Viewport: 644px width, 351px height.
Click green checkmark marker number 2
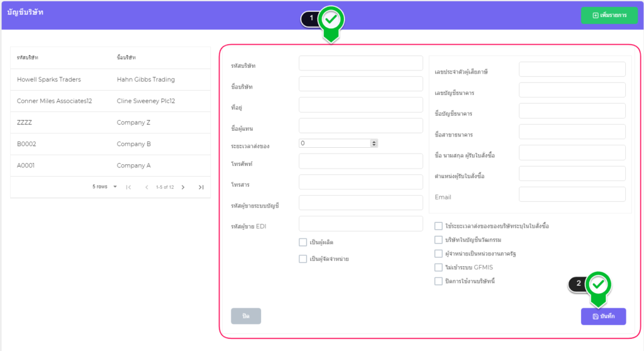598,285
